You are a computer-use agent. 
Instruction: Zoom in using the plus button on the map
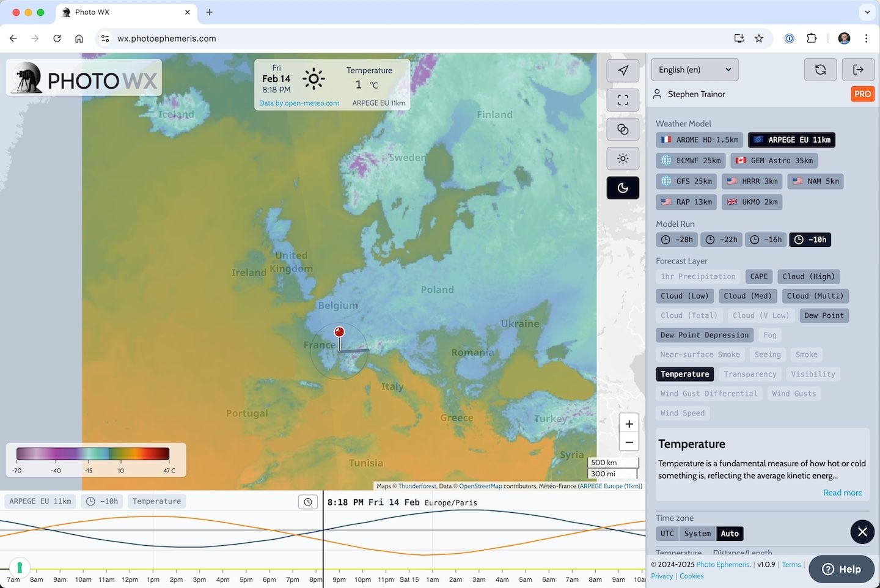coord(629,423)
